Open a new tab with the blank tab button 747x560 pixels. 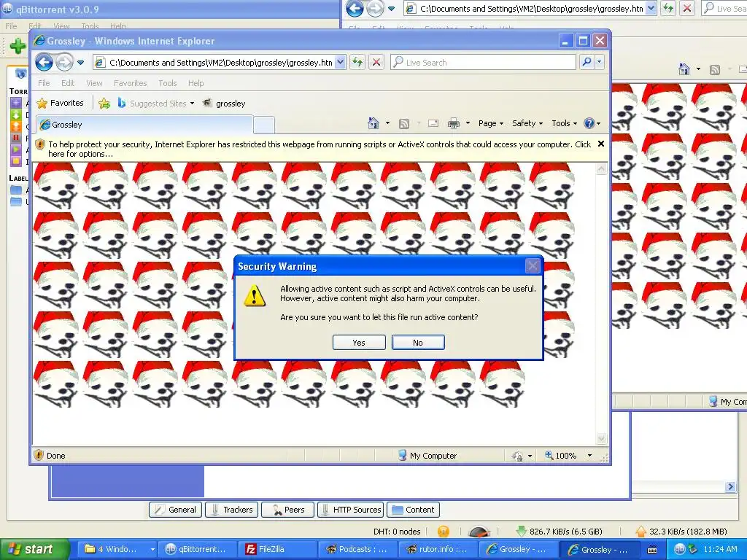coord(264,125)
